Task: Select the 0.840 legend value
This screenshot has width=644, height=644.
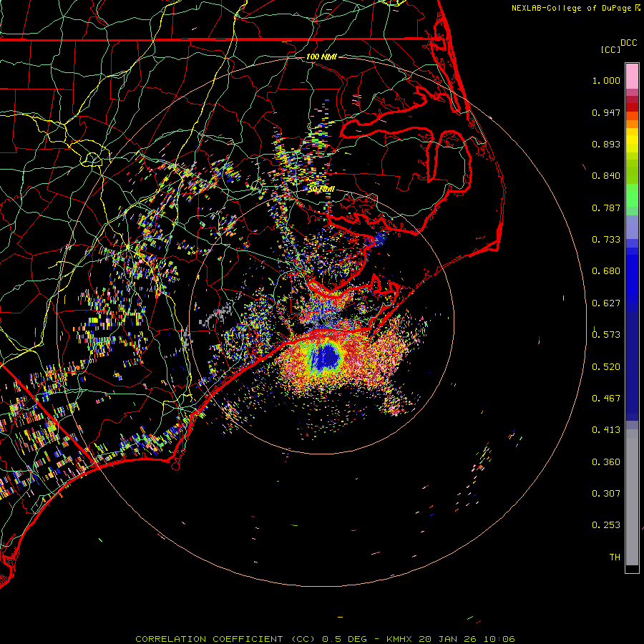Action: click(x=606, y=176)
